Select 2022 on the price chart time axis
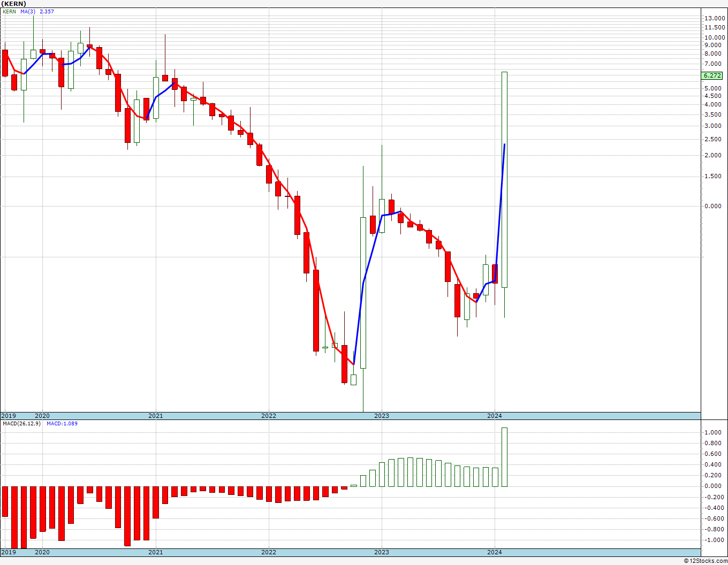 (x=269, y=416)
